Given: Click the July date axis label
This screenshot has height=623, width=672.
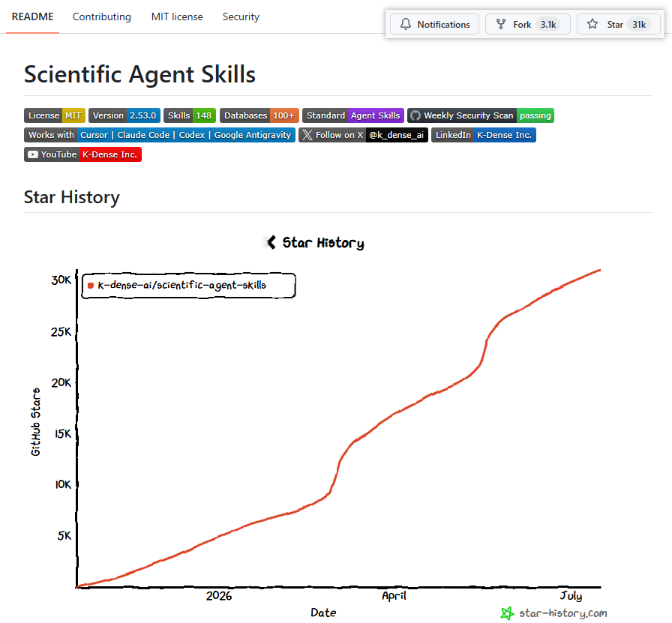Looking at the screenshot, I should pos(571,596).
